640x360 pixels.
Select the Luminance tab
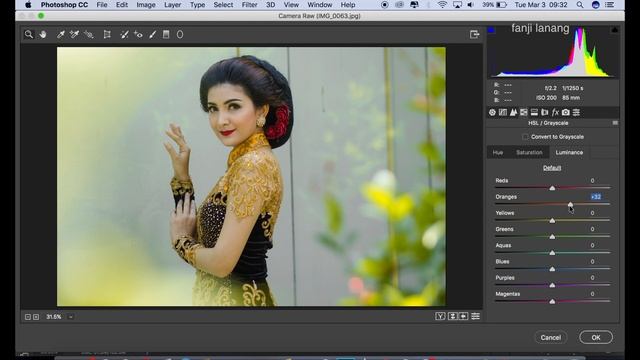pyautogui.click(x=569, y=152)
